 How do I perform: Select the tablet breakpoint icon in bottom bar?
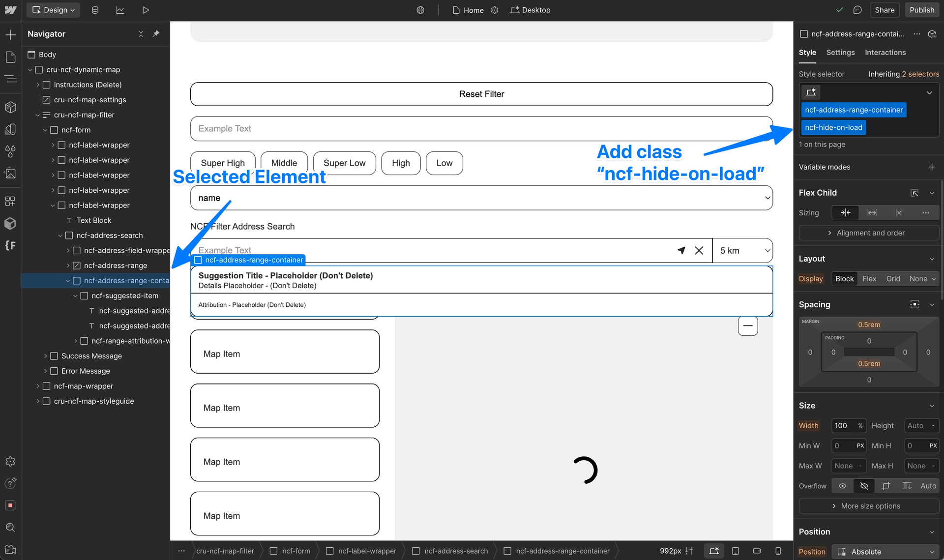coord(736,551)
